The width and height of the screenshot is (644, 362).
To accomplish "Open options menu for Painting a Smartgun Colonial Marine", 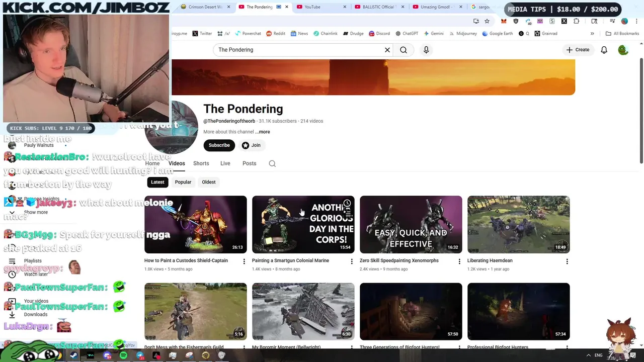I will 352,261.
